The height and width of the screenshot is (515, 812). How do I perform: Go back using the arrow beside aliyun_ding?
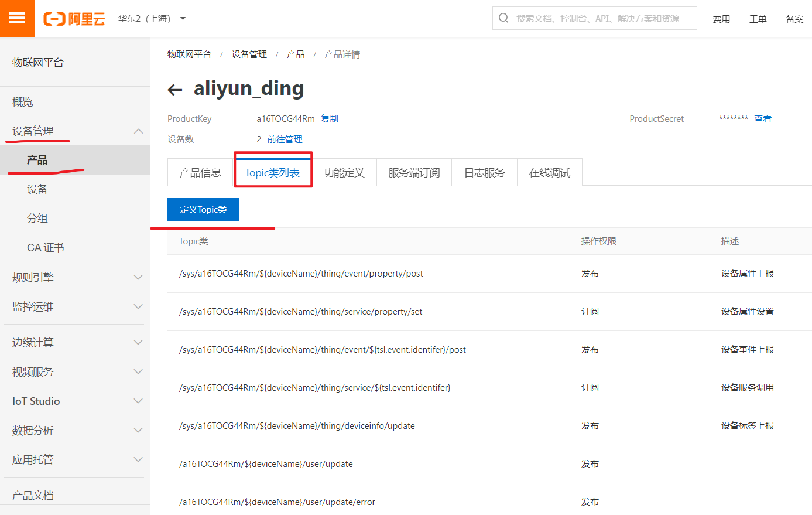click(x=174, y=90)
